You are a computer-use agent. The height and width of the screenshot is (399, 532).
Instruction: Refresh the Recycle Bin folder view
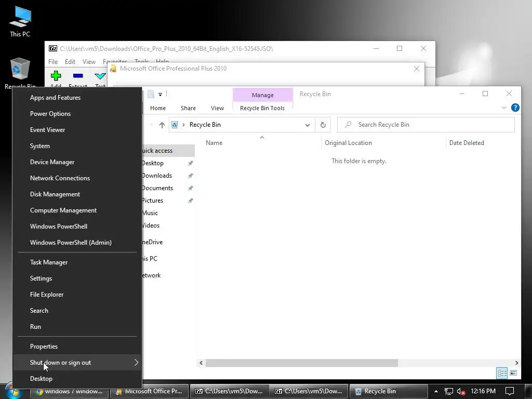(x=323, y=125)
